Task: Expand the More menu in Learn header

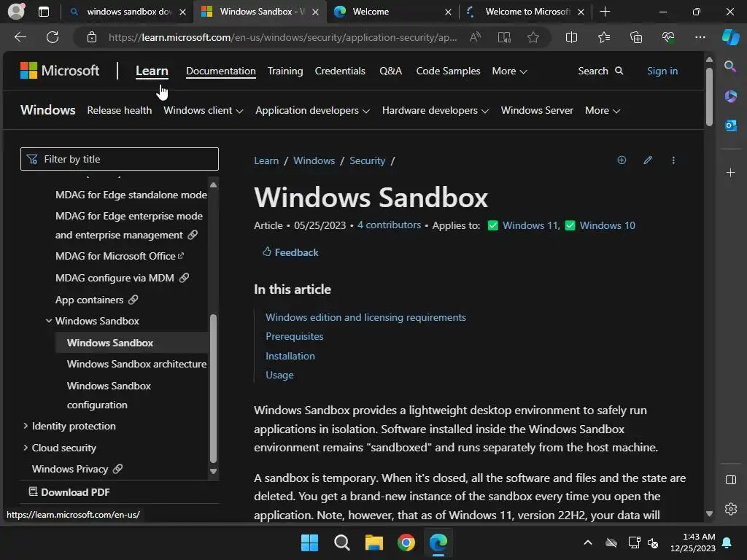Action: (x=509, y=71)
